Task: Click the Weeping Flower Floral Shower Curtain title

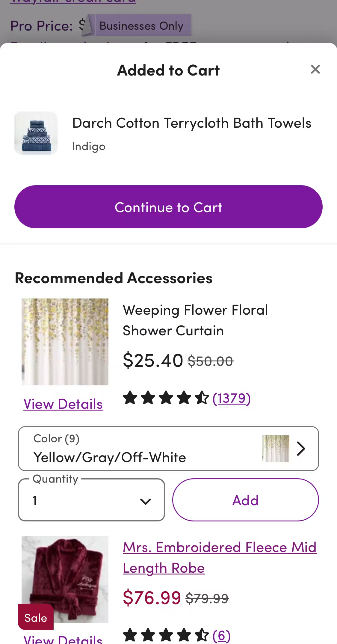Action: tap(195, 320)
